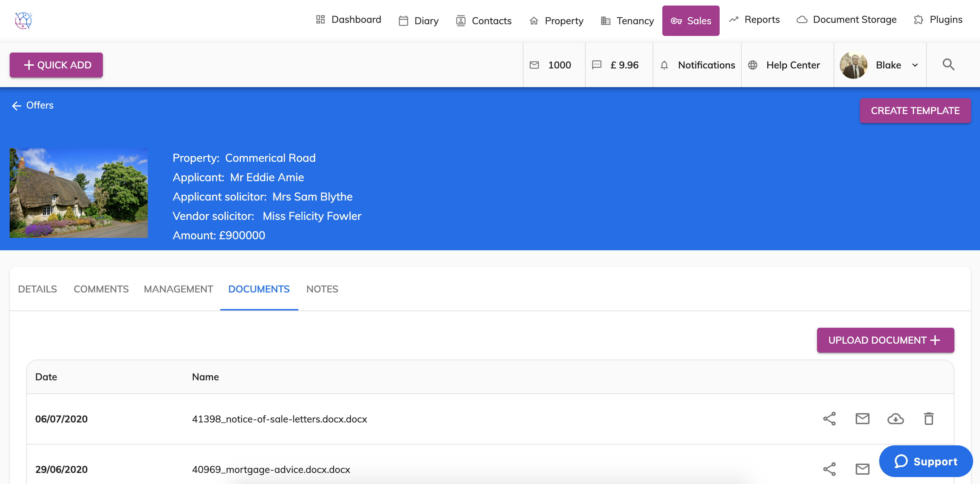This screenshot has width=980, height=484.
Task: Click the app logo in header
Action: click(23, 20)
